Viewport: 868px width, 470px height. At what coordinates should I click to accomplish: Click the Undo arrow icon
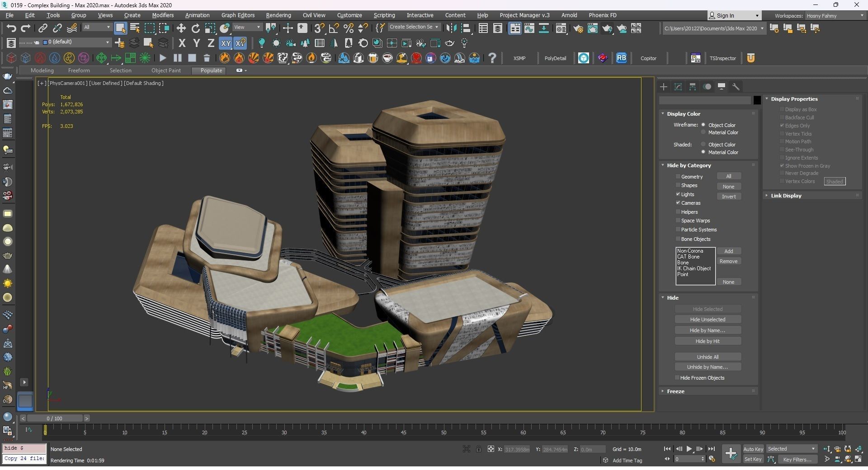point(11,28)
